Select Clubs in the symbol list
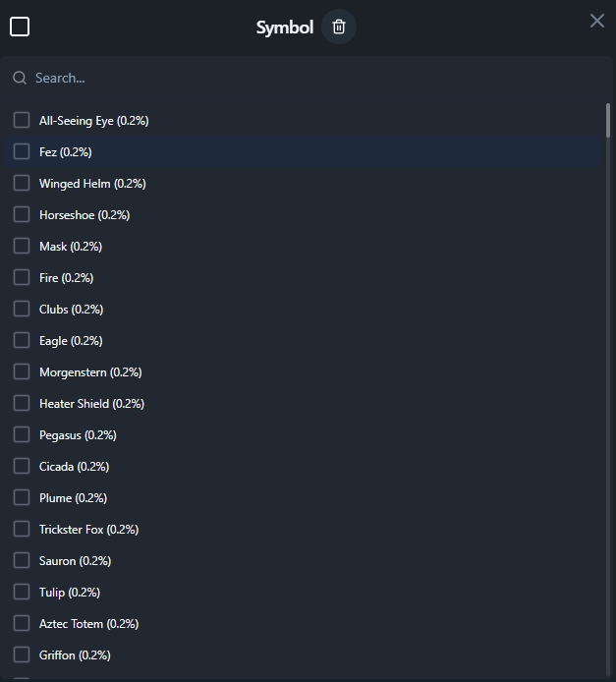616x682 pixels. [x=22, y=309]
